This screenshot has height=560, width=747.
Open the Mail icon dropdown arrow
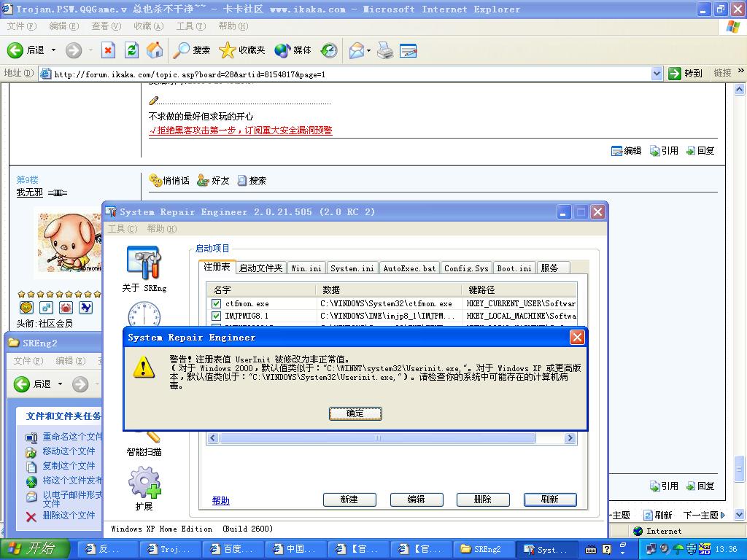(x=368, y=50)
